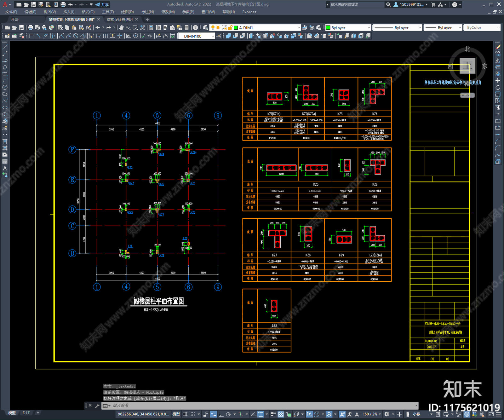The height and width of the screenshot is (420, 504).
Task: Click the 共享 share button
Action: click(x=102, y=4)
